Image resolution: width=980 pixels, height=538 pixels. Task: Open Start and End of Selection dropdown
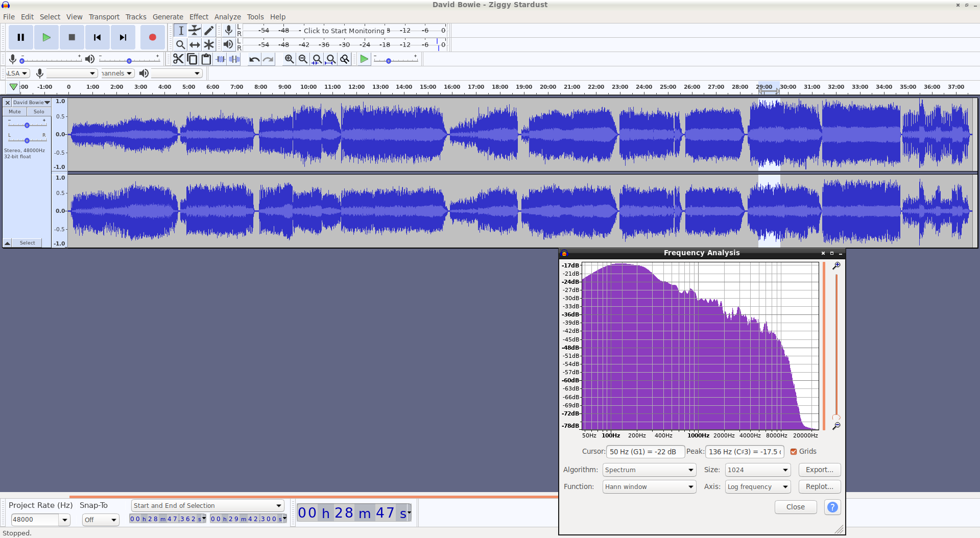point(207,505)
